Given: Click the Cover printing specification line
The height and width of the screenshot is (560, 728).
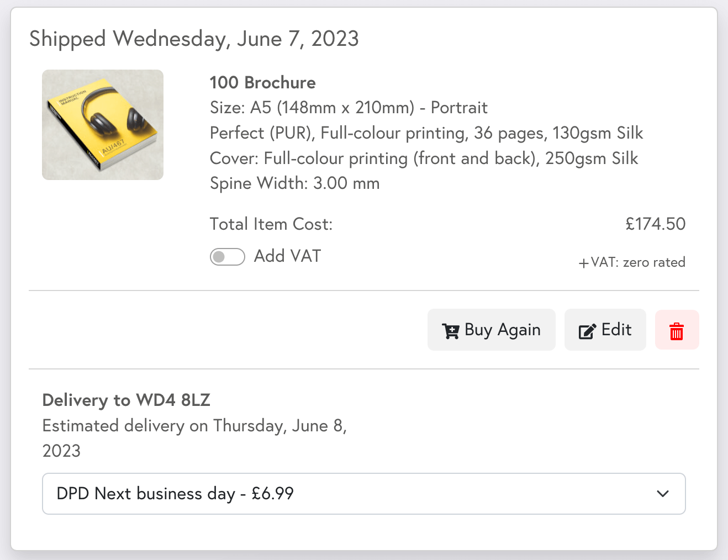Looking at the screenshot, I should pos(424,159).
